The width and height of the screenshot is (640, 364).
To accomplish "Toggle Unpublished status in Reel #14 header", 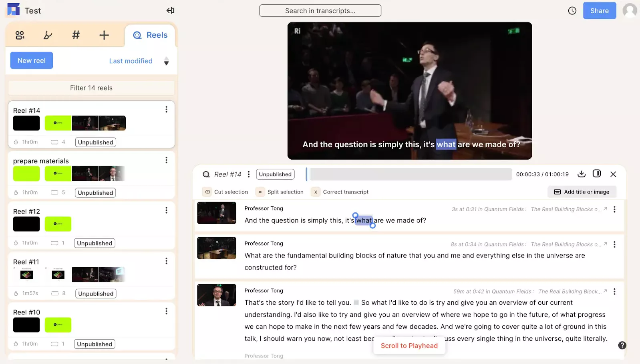I will click(x=275, y=174).
